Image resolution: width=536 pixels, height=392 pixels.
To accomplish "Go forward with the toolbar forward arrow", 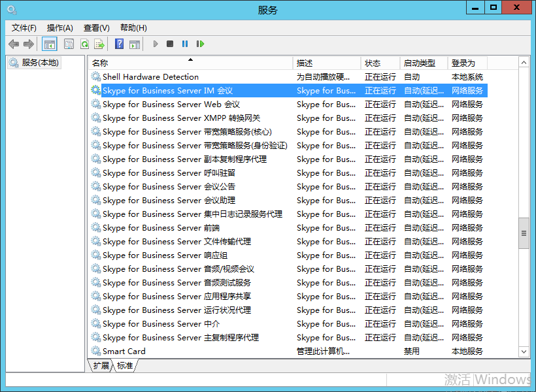I will 29,44.
